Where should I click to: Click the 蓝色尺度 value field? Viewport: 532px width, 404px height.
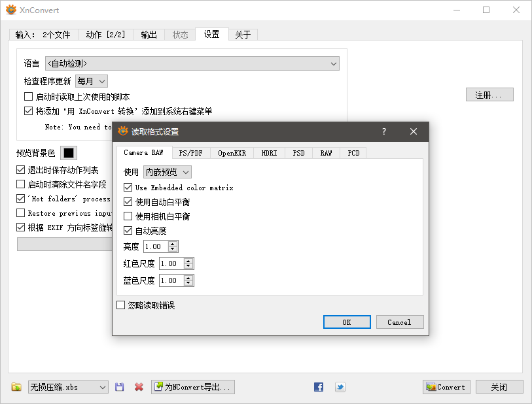click(x=171, y=280)
